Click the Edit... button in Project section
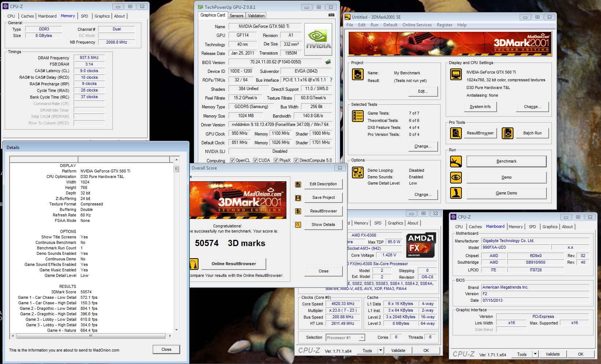The height and width of the screenshot is (364, 601). [x=423, y=92]
